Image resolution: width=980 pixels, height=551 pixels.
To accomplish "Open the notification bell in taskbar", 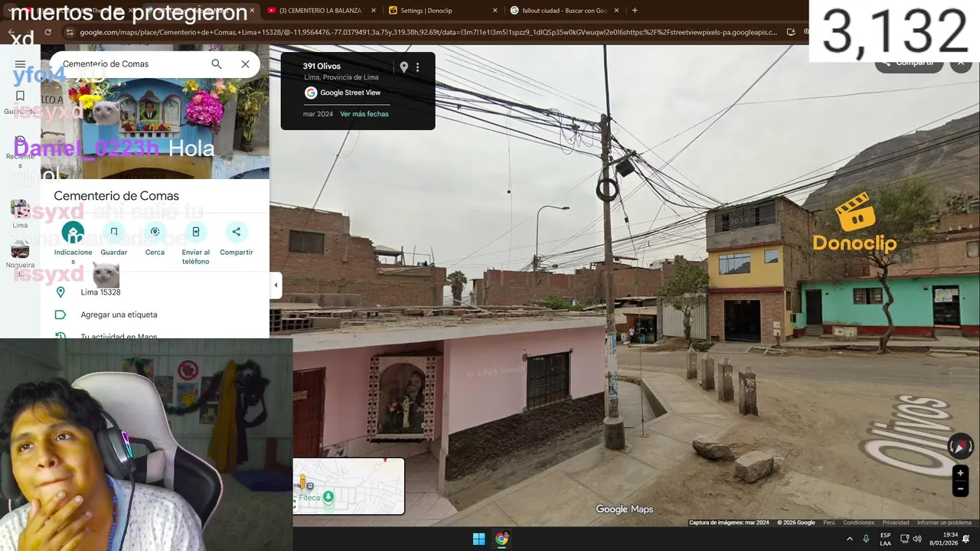I will [x=966, y=539].
